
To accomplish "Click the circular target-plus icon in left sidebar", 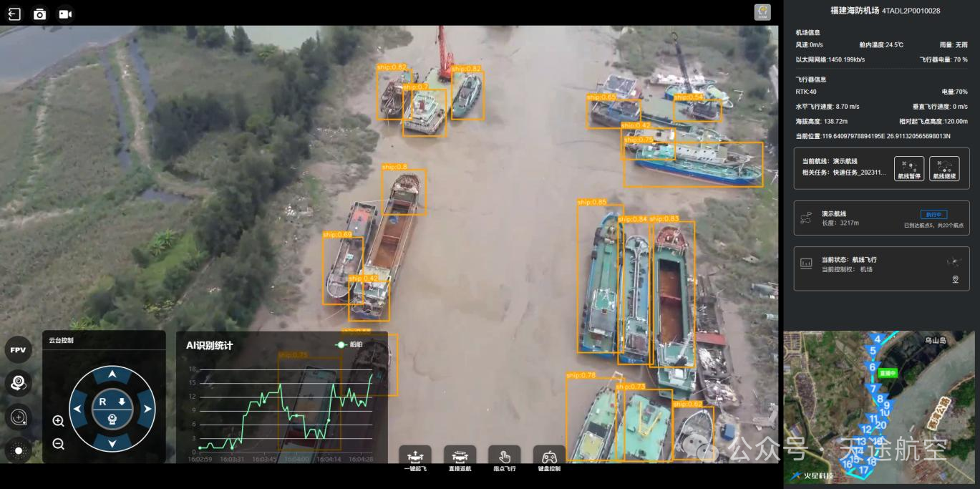I will [18, 417].
